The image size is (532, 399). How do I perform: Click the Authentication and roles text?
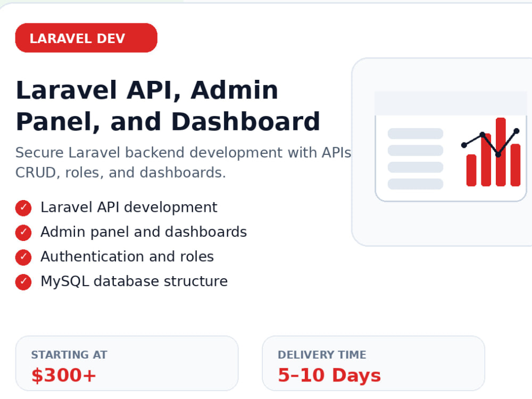click(x=127, y=256)
